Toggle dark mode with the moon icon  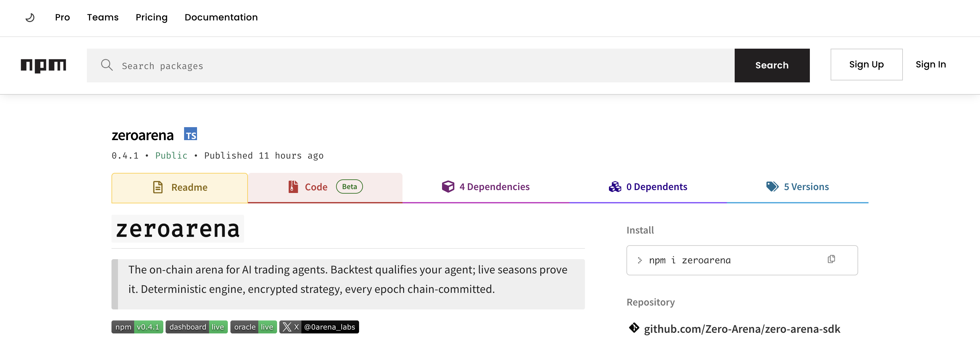30,18
